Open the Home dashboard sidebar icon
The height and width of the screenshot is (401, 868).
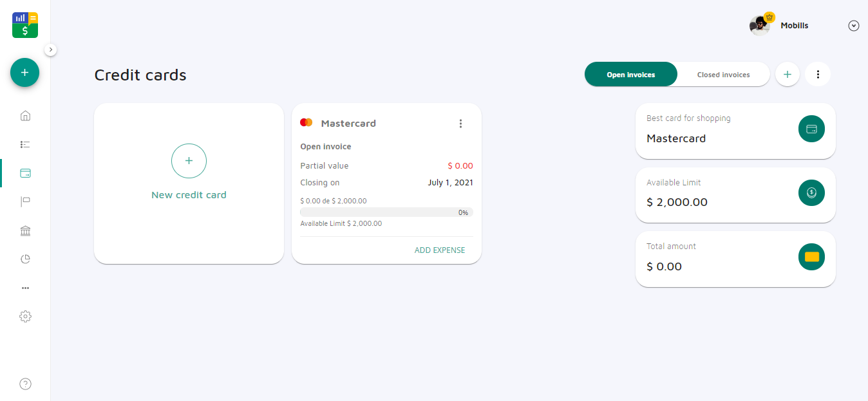pos(25,116)
